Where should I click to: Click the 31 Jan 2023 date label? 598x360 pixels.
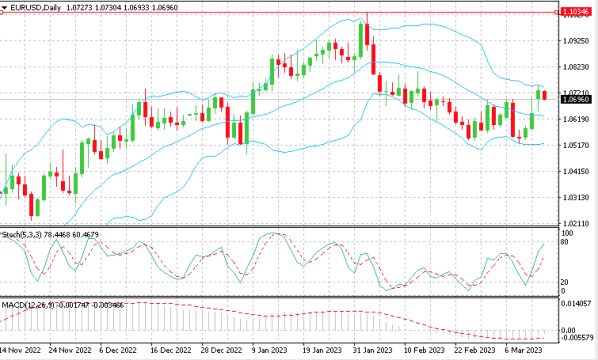372,350
